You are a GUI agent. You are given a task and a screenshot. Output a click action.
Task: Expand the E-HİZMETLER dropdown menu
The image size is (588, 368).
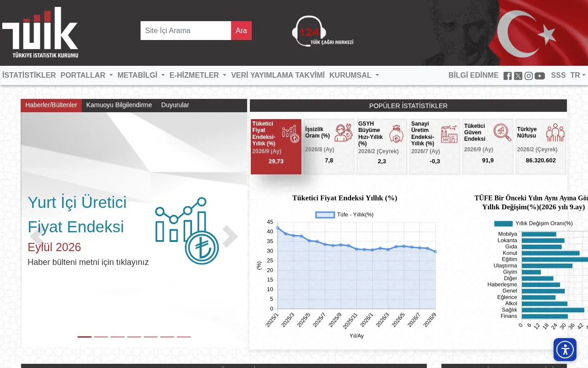click(198, 75)
